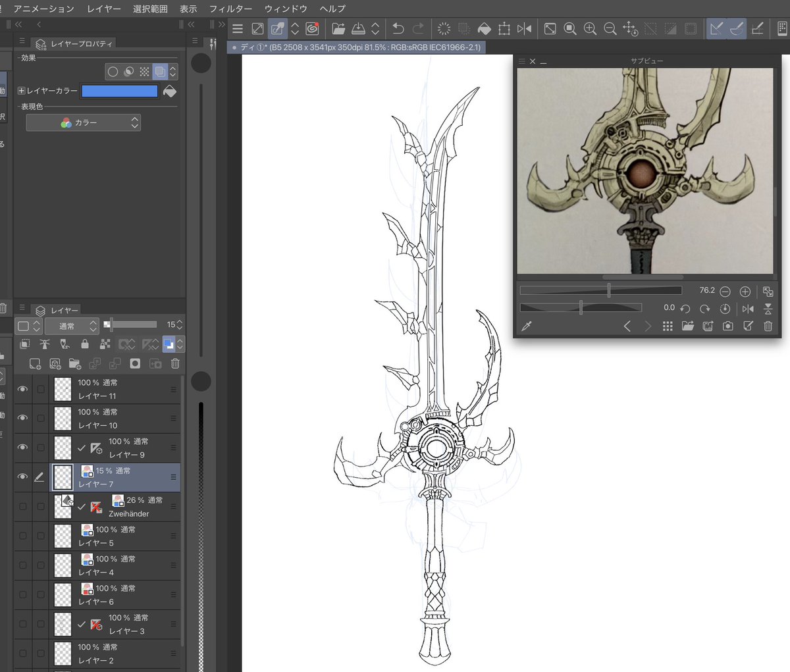
Task: Flip the Sub View image horizontally
Action: tap(748, 309)
